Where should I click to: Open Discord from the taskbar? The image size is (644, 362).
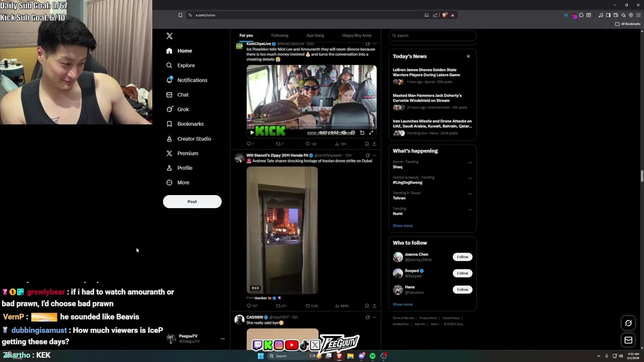(361, 356)
